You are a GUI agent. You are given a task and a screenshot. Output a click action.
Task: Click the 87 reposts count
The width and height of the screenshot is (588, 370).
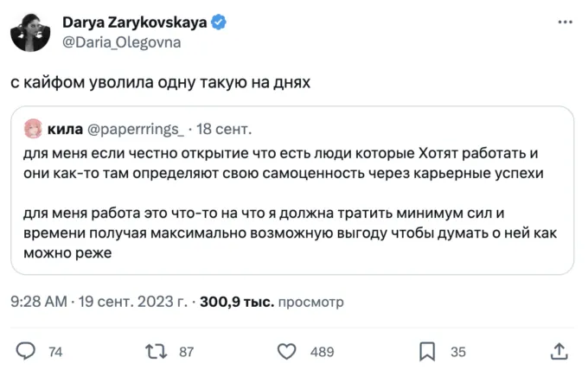coord(185,351)
